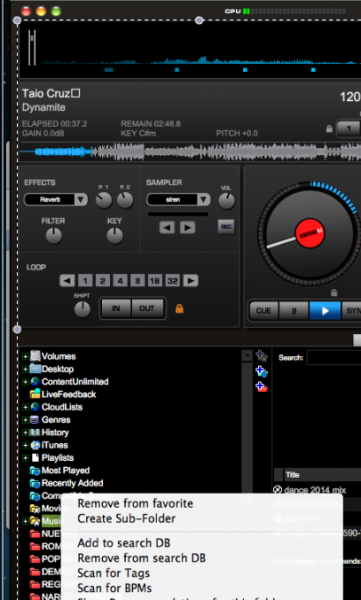Toggle the pitch lock beside button 1
This screenshot has height=600, width=361.
coord(329,129)
